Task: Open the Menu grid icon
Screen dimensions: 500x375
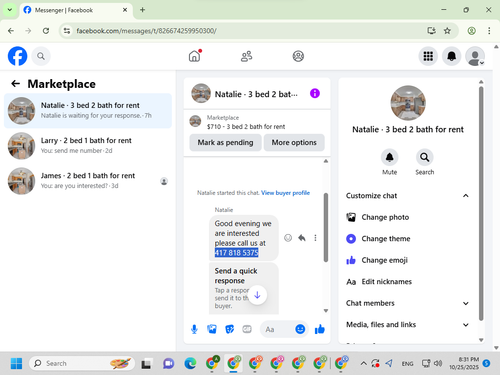Action: 428,56
